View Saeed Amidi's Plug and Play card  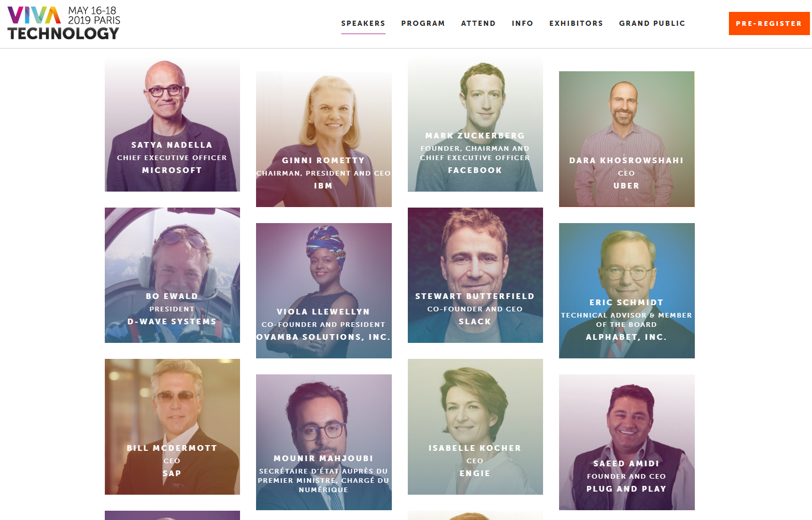click(x=627, y=442)
